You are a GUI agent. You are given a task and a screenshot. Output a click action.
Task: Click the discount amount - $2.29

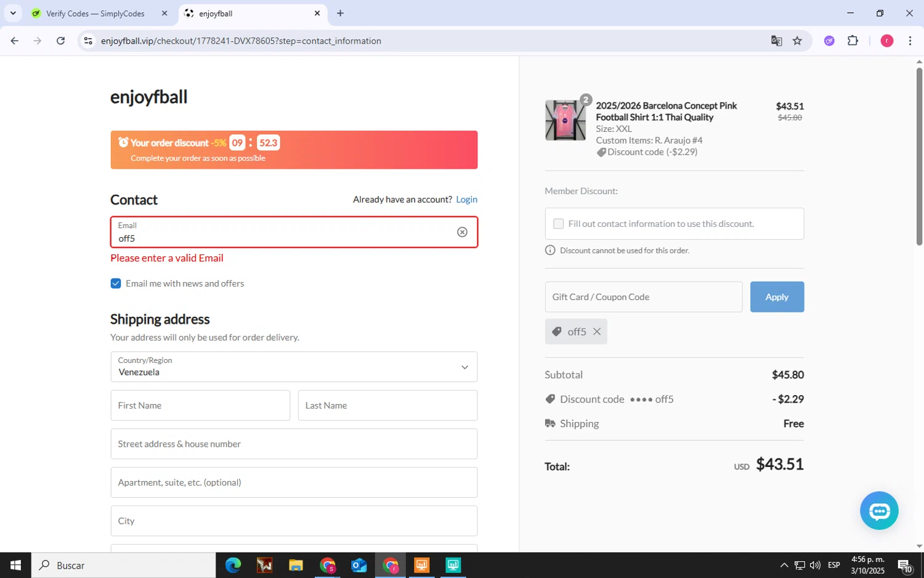(788, 399)
